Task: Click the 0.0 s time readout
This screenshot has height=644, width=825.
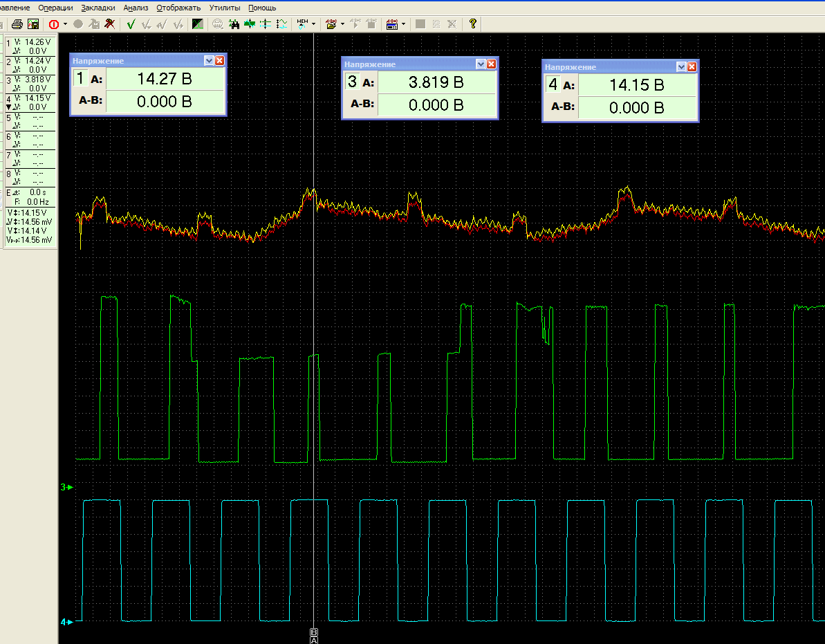Action: click(x=38, y=192)
